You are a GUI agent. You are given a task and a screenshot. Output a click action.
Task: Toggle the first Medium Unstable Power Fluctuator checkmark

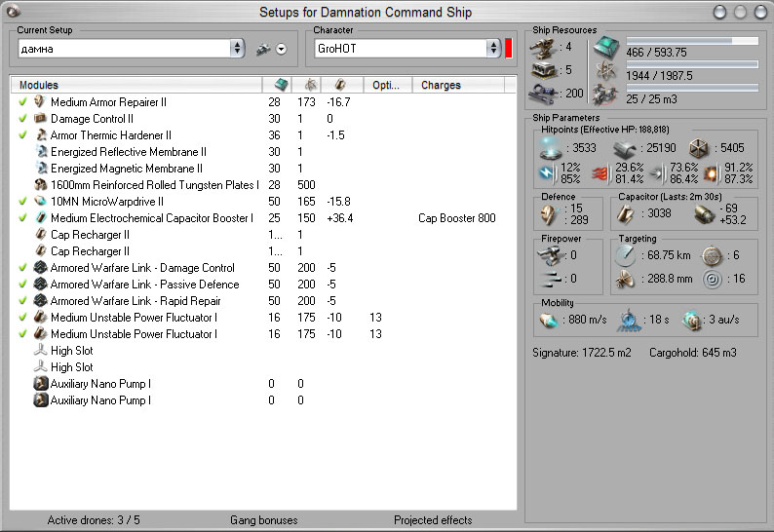[22, 318]
